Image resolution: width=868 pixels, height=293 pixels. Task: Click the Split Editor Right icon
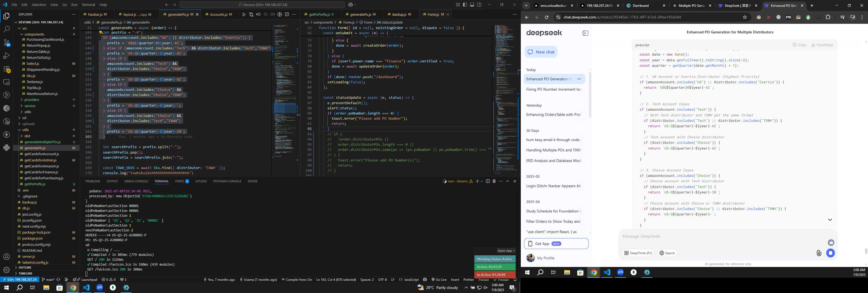287,14
